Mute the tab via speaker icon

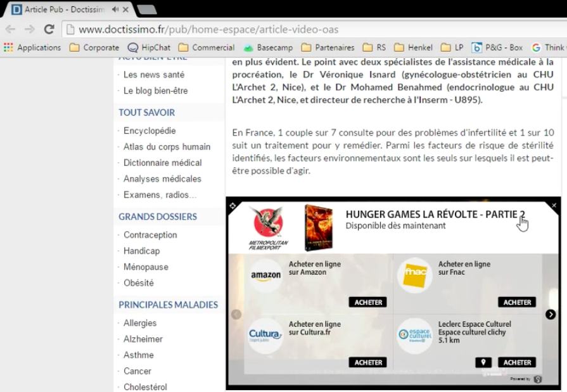pos(115,9)
